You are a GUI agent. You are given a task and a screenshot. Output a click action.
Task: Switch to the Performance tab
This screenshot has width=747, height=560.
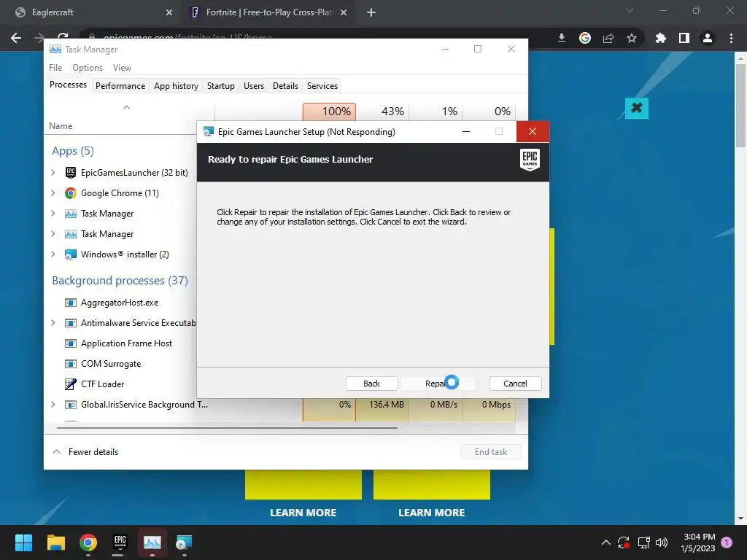120,86
